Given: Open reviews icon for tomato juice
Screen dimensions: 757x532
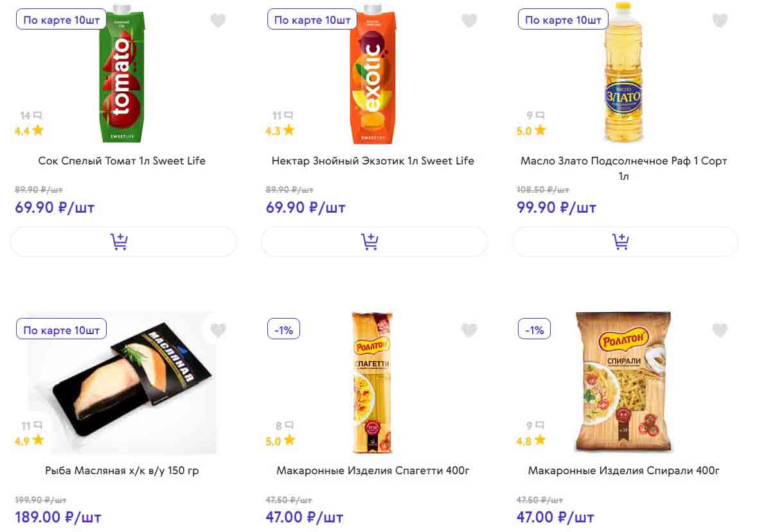Looking at the screenshot, I should [x=37, y=116].
